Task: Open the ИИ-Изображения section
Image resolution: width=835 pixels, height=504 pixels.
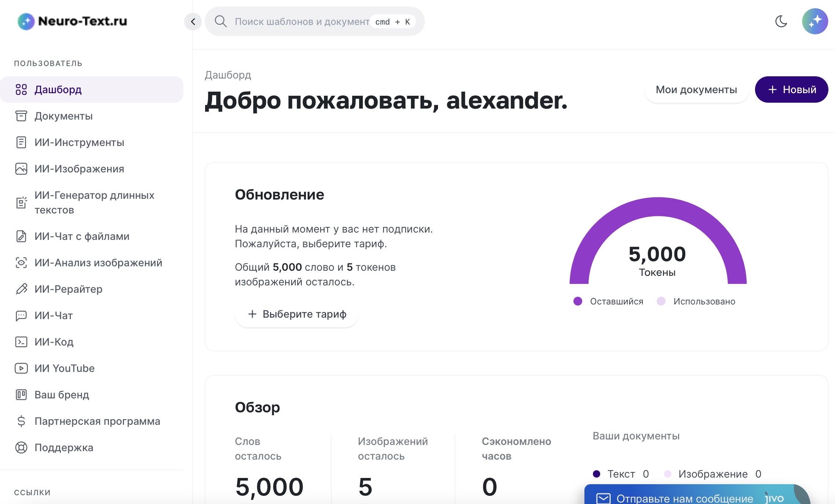Action: [79, 169]
